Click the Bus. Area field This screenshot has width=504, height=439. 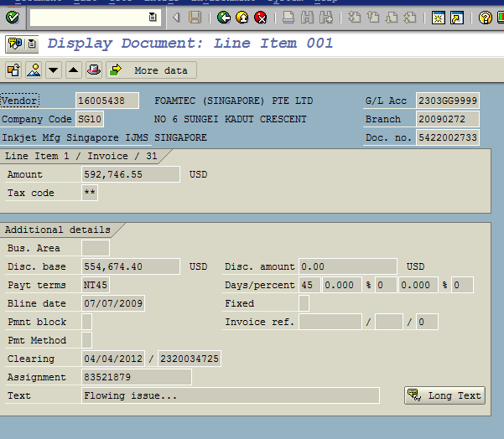coord(96,248)
